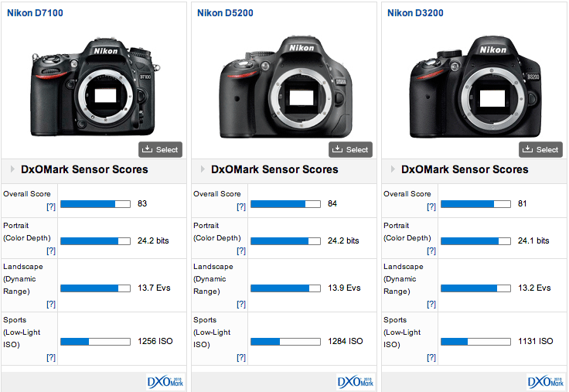569x392 pixels.
Task: Click the D3200 Sports (Low-Light ISO) label
Action: click(x=402, y=332)
